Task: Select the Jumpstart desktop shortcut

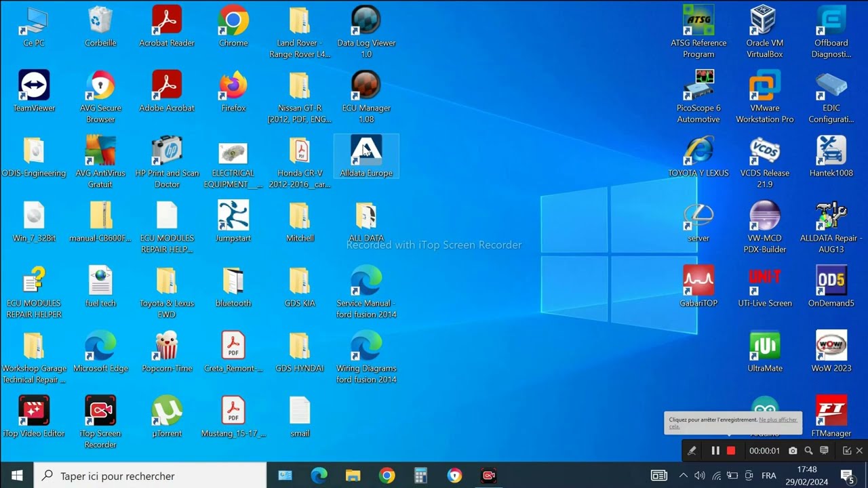Action: (x=233, y=222)
